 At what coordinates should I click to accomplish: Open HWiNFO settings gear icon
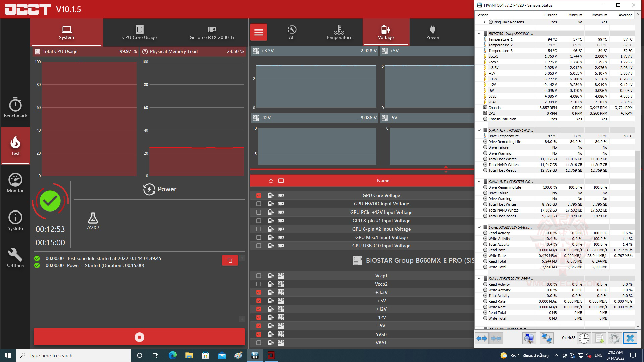614,338
